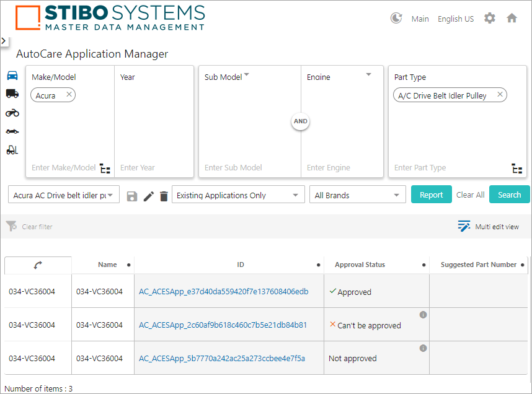Open the application ID ending in db84b81
This screenshot has height=394, width=532.
coord(223,325)
